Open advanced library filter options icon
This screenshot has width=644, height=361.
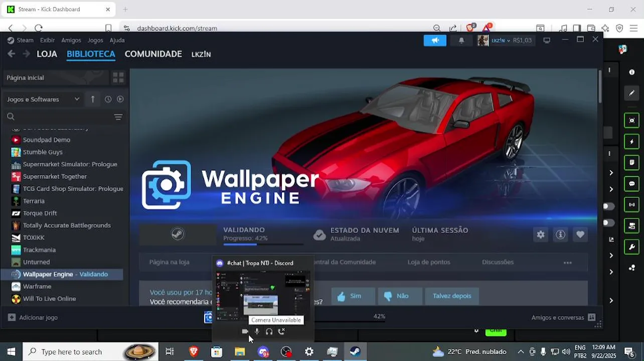click(118, 117)
